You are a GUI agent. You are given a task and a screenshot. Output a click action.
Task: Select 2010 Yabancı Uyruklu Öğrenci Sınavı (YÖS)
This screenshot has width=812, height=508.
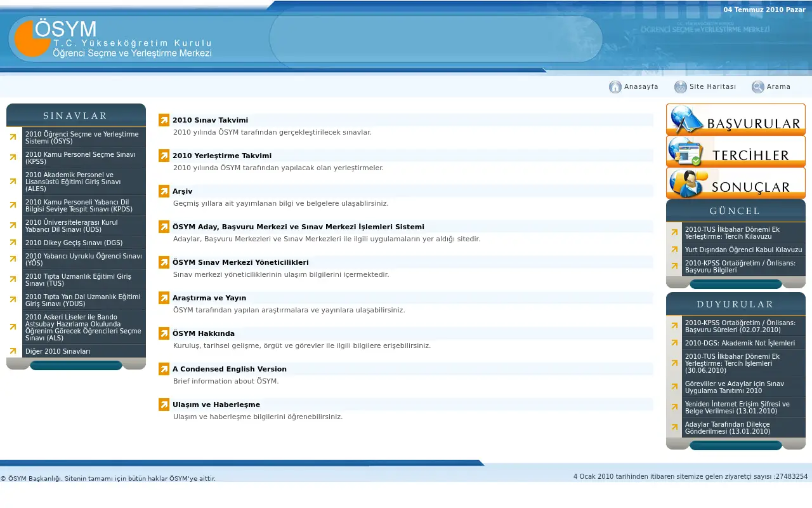tap(84, 259)
